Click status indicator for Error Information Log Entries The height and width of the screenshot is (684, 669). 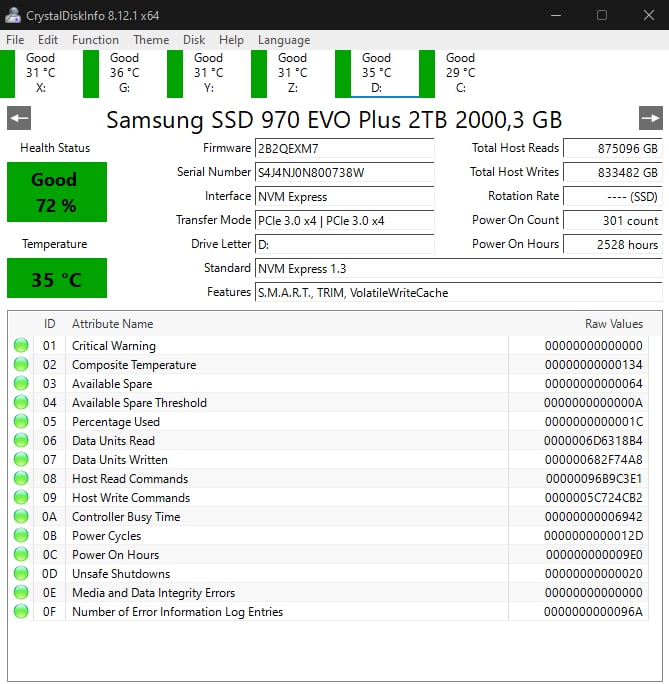[21, 612]
